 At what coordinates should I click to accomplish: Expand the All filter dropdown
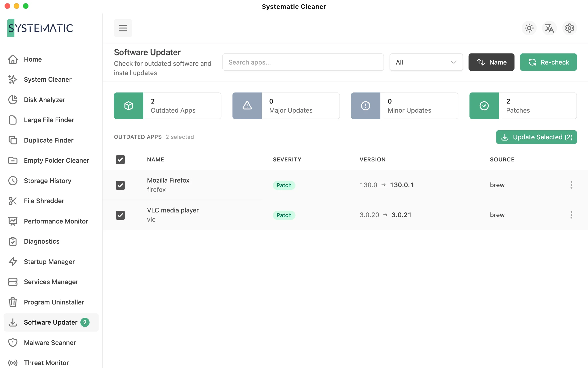[x=426, y=62]
